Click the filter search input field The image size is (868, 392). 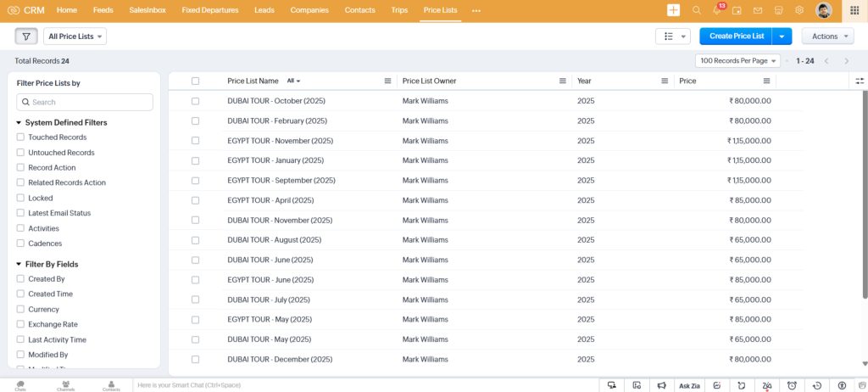[x=85, y=102]
